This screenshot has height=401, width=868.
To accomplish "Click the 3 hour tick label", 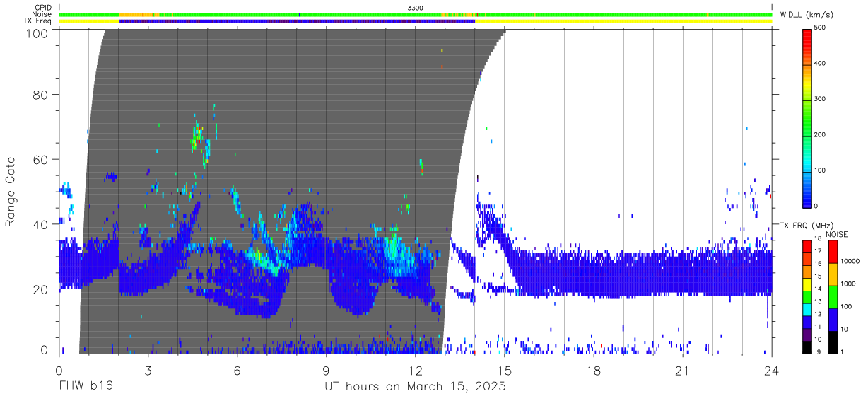I will (148, 370).
